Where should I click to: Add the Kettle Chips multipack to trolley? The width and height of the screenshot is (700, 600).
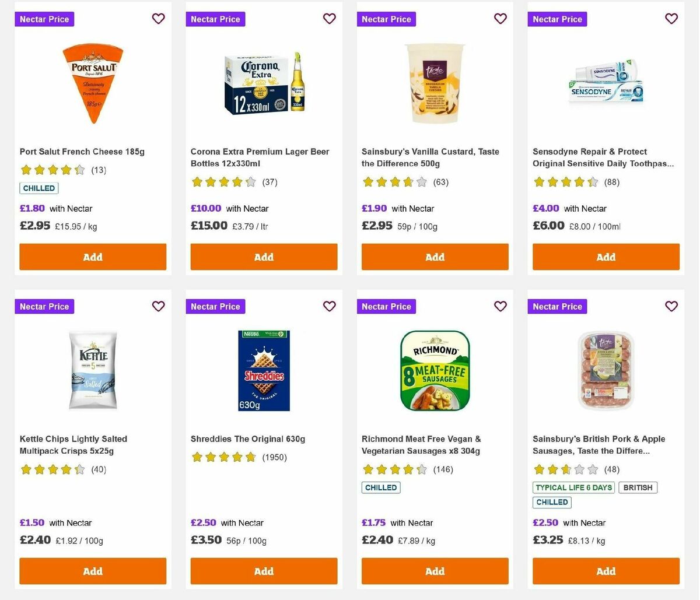coord(92,571)
